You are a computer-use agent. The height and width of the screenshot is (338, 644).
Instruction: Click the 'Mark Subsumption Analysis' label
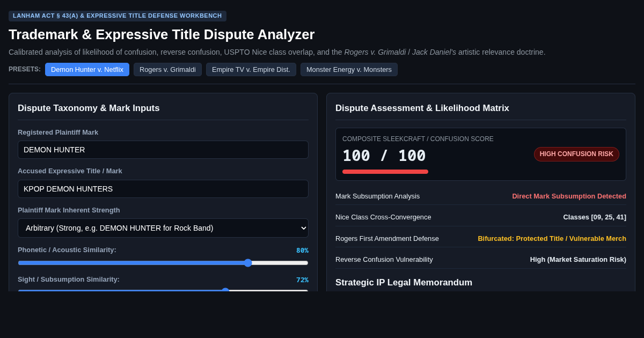point(377,196)
